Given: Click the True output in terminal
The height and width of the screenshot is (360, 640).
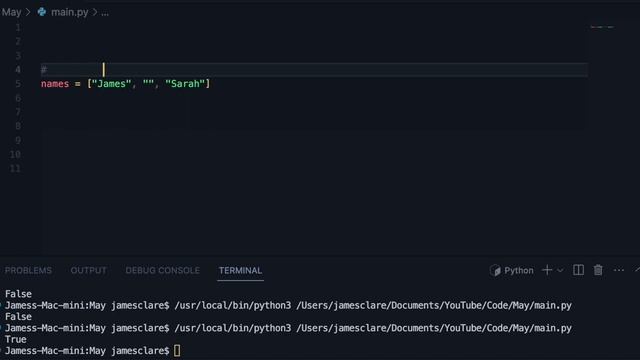Looking at the screenshot, I should pos(16,339).
